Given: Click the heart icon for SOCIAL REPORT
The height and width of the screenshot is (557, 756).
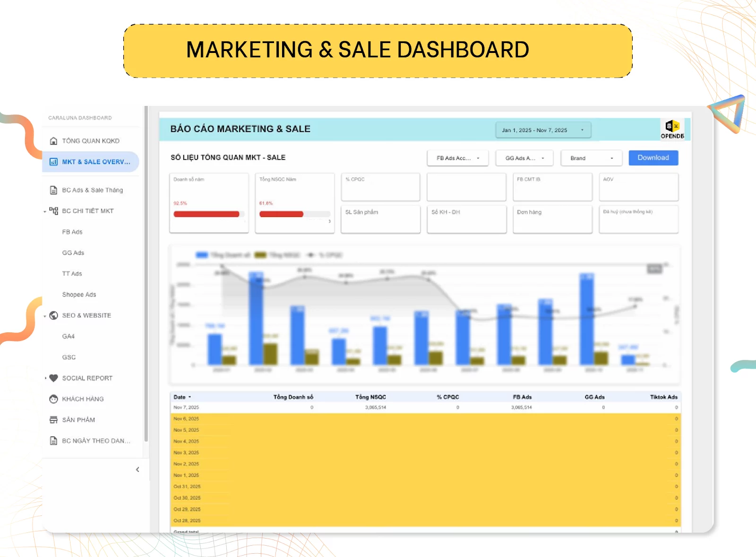Looking at the screenshot, I should coord(53,378).
